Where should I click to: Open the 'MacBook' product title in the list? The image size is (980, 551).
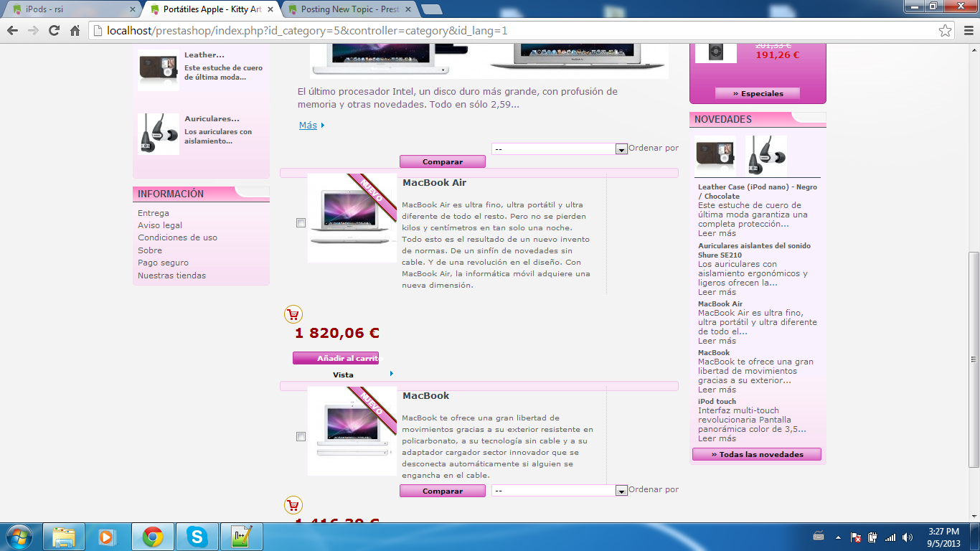pos(426,396)
